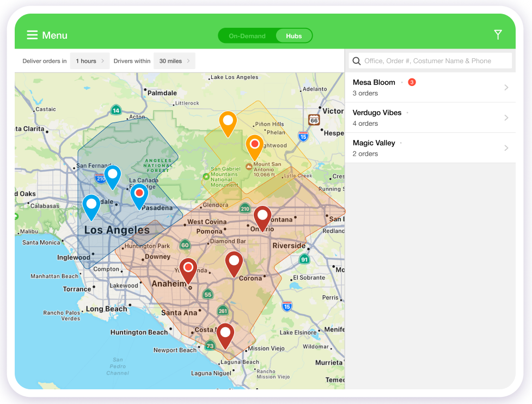Open the 30 miles driver distance dropdown
532x404 pixels.
[x=174, y=61]
